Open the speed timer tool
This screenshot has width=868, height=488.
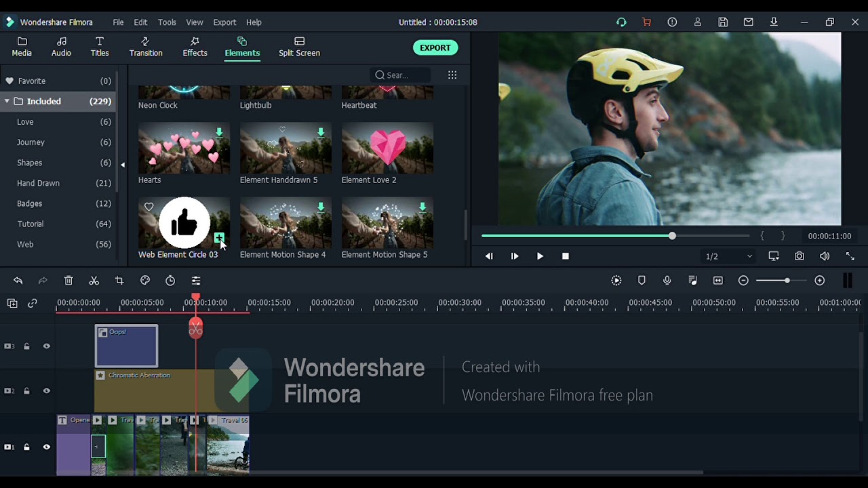pyautogui.click(x=170, y=281)
